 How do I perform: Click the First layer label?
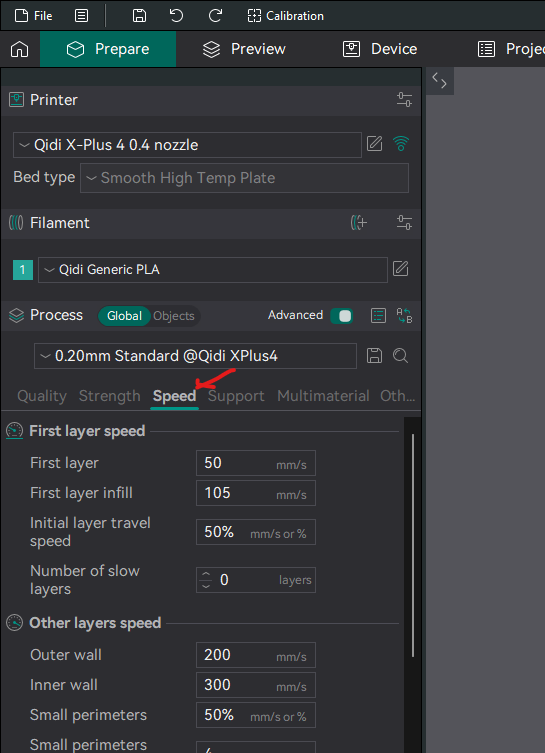tap(64, 463)
